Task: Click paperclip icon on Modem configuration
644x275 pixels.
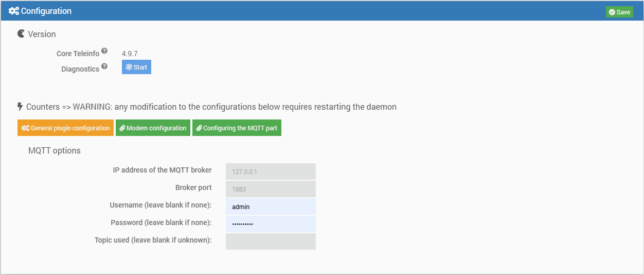Action: click(122, 128)
